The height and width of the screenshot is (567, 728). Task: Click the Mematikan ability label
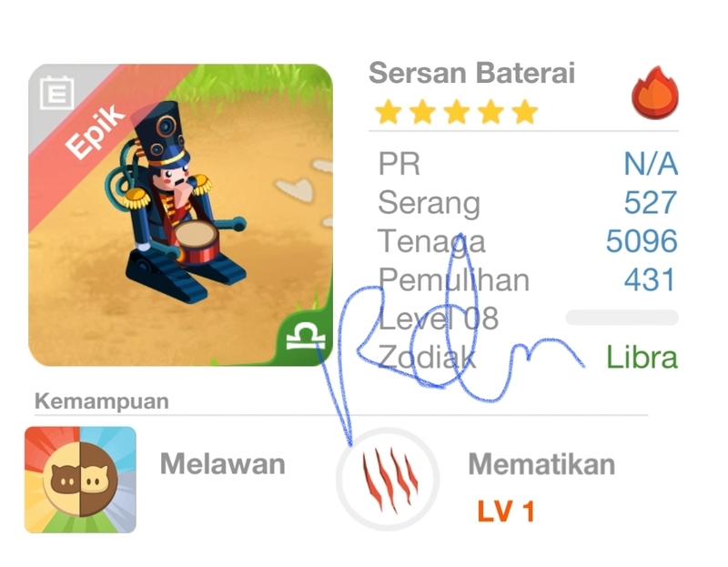(541, 464)
